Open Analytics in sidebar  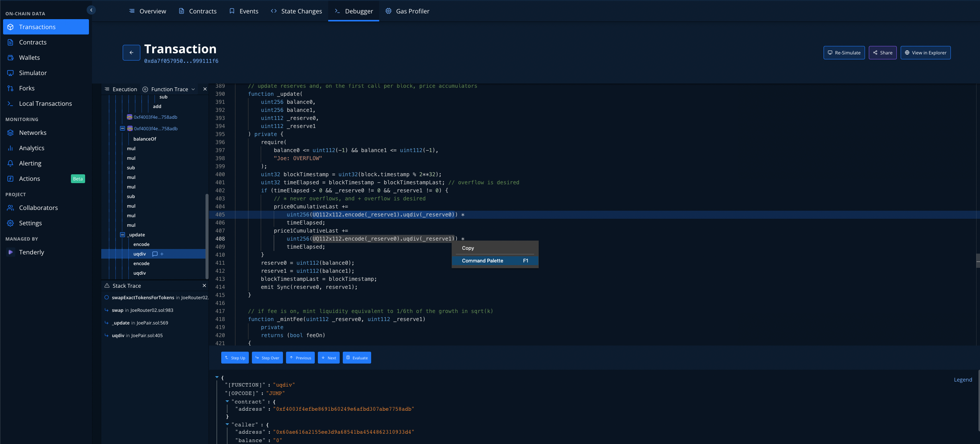tap(46, 148)
